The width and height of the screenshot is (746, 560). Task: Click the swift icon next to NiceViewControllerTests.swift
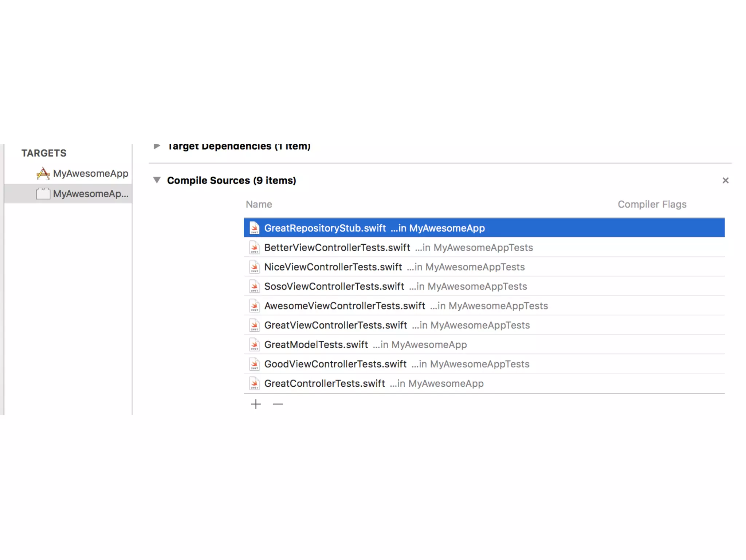point(254,267)
